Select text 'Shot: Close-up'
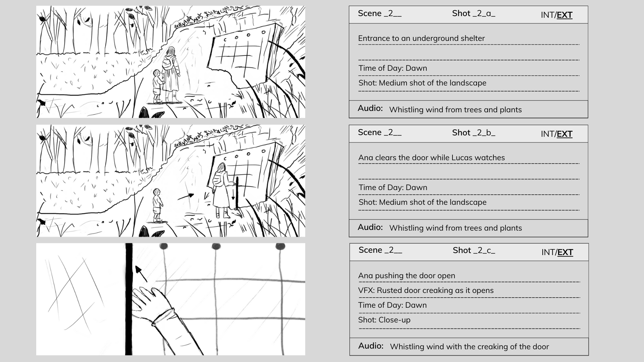This screenshot has height=362, width=644. point(384,320)
